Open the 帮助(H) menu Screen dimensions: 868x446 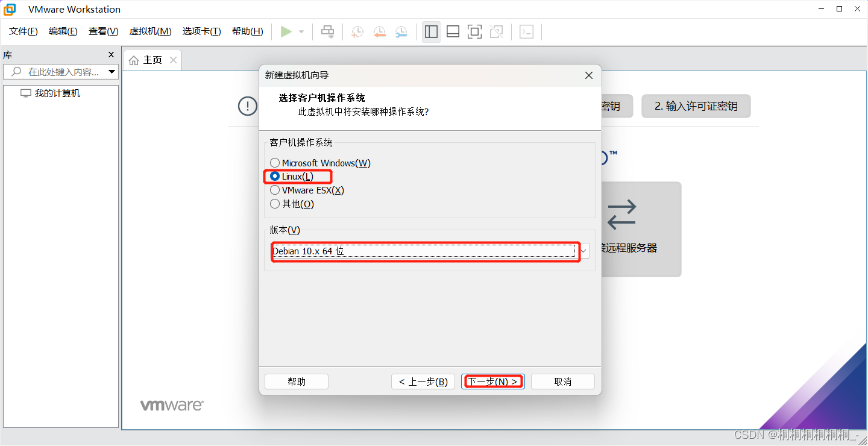pos(248,31)
